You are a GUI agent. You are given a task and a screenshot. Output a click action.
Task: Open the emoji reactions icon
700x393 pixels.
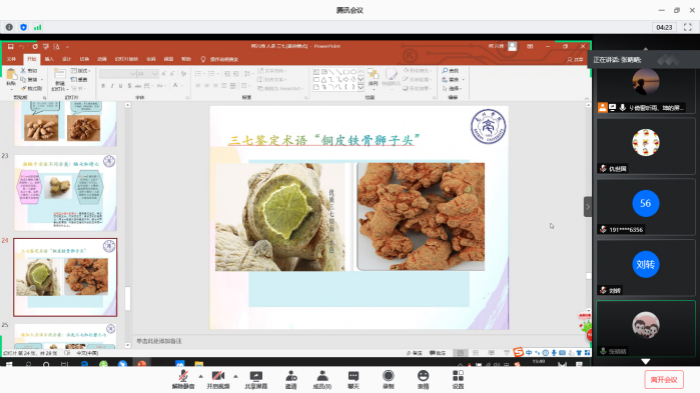tap(423, 380)
